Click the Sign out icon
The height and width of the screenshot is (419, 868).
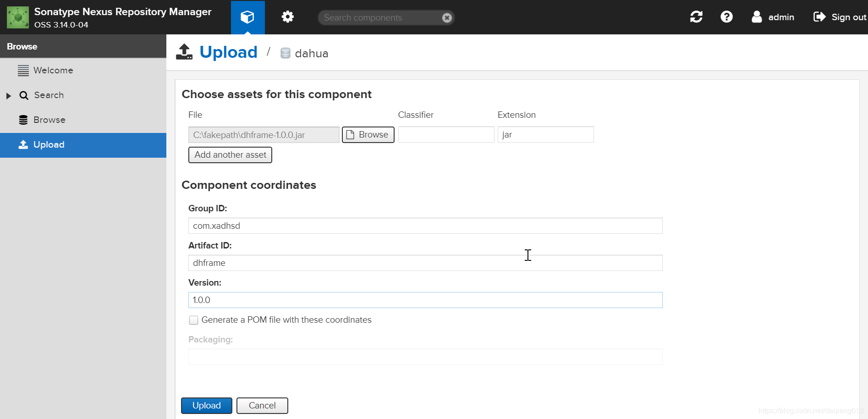[820, 17]
